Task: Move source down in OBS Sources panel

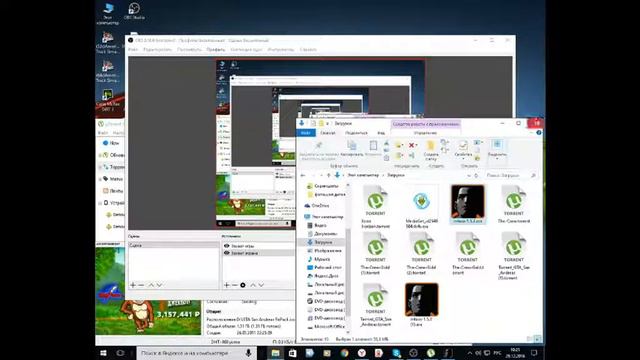Action: [x=261, y=285]
